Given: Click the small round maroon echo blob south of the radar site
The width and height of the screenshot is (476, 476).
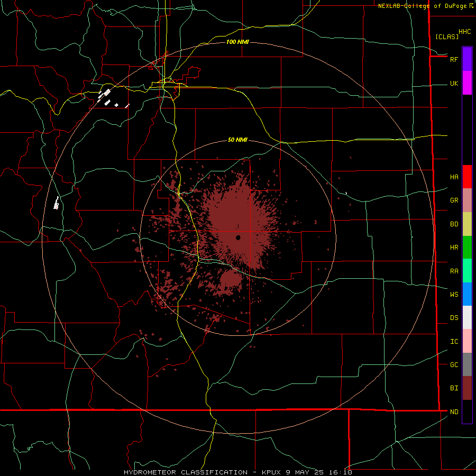Looking at the screenshot, I should coord(231,279).
